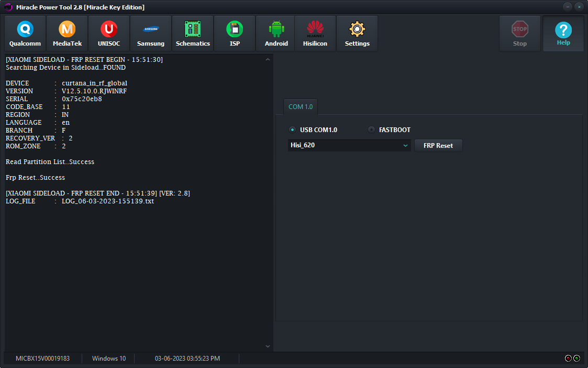Image resolution: width=588 pixels, height=368 pixels.
Task: Open the Help question mark
Action: click(563, 34)
